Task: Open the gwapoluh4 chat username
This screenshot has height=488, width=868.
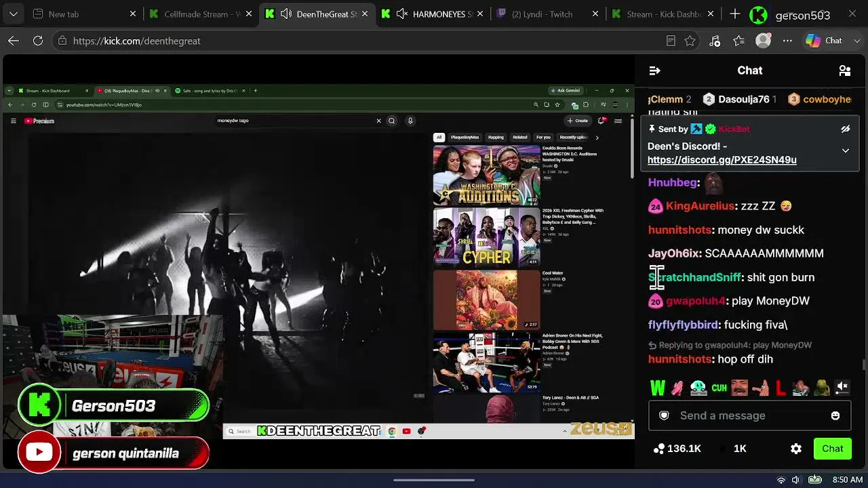Action: point(695,301)
